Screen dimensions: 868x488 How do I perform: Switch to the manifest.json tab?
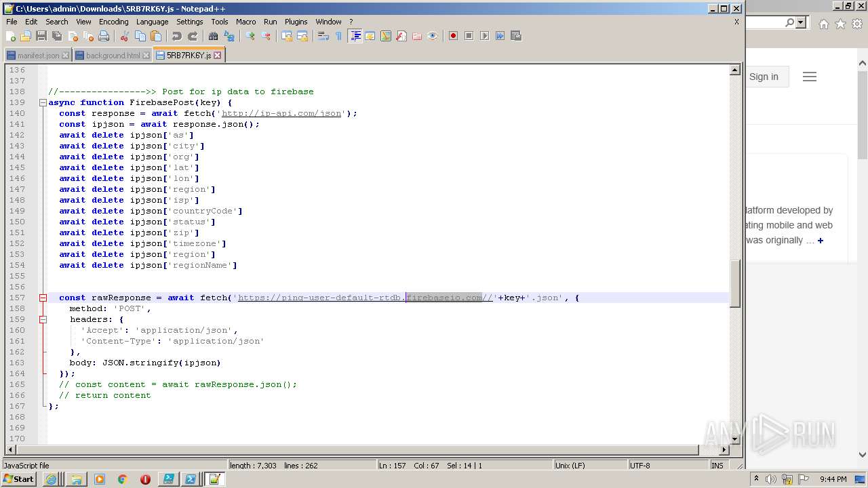38,56
